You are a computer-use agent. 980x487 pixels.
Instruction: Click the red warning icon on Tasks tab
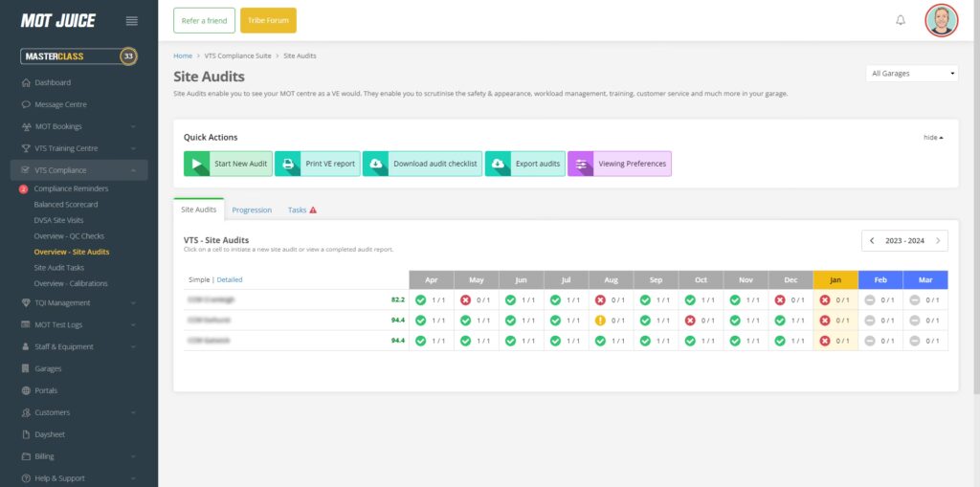pos(313,210)
